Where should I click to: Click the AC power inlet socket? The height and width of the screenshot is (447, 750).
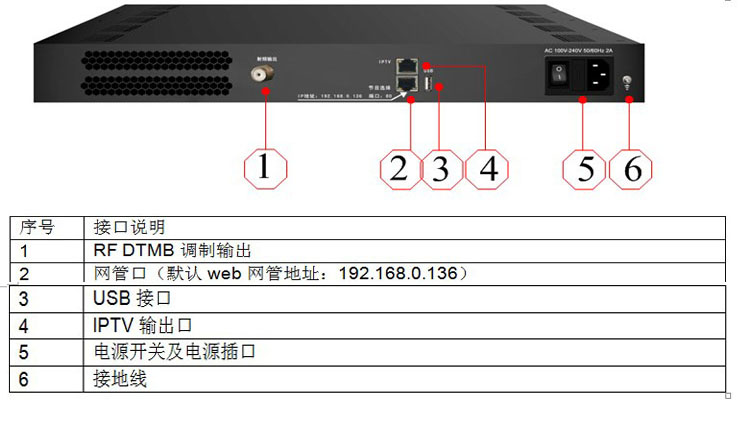599,74
